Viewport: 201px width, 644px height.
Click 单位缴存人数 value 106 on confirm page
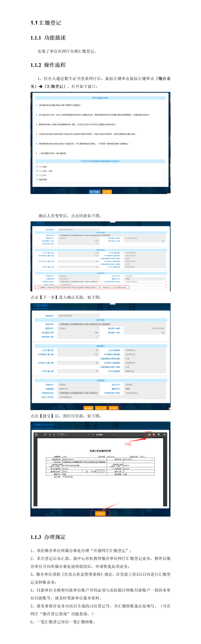coord(79,332)
